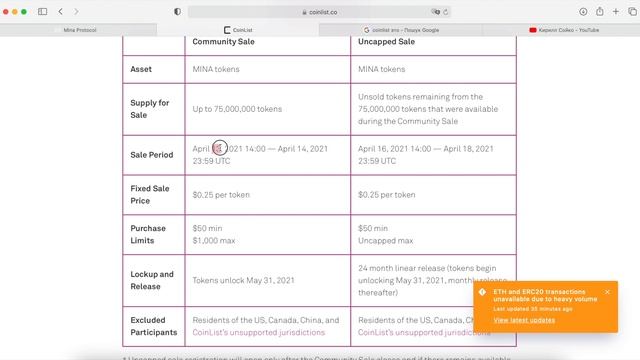This screenshot has height=360, width=640.
Task: Click the 'Last updated 35 minutes ago' text
Action: coord(533,309)
